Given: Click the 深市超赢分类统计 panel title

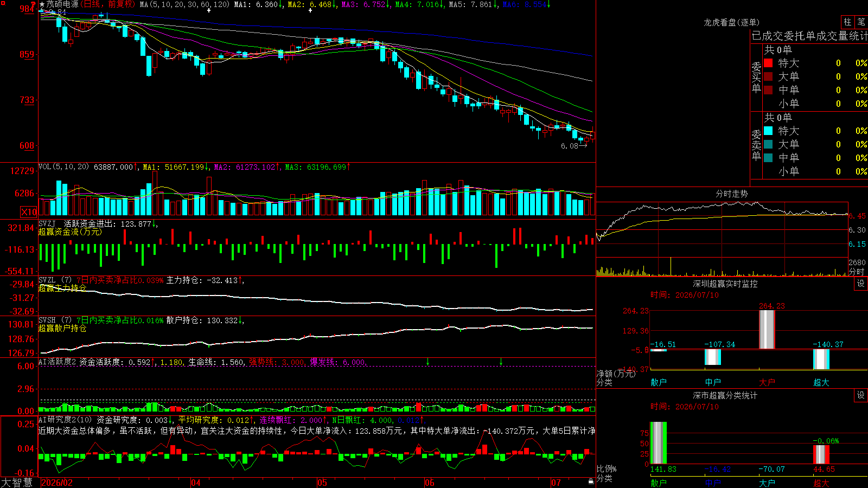Looking at the screenshot, I should click(725, 395).
